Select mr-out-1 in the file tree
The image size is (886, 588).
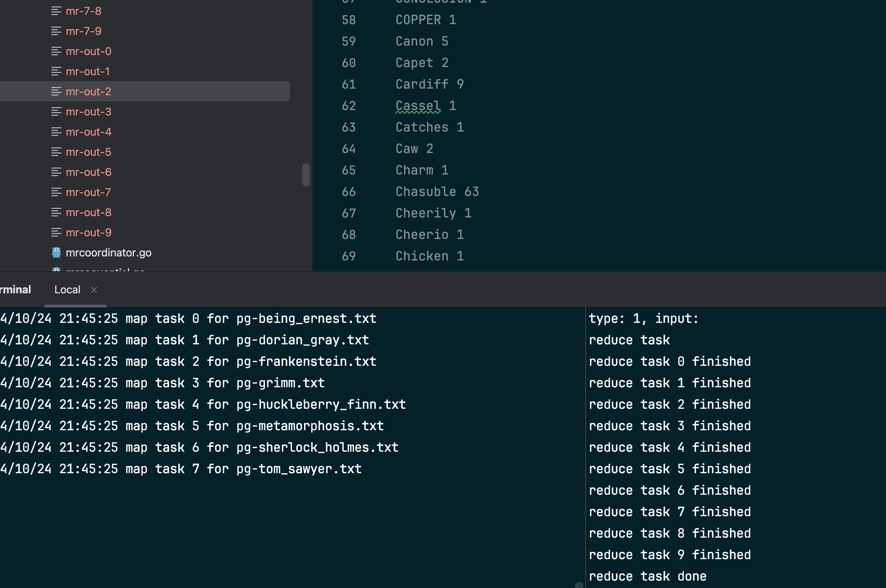coord(88,71)
